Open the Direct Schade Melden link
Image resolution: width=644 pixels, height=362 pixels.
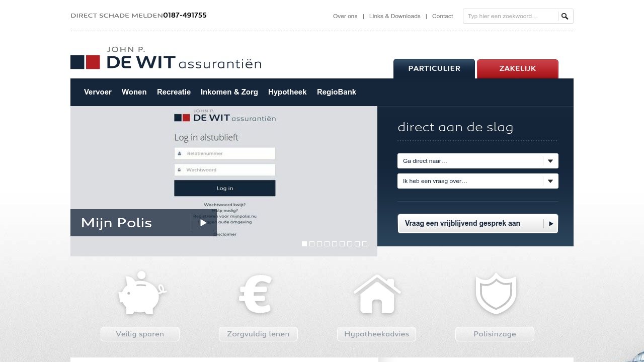[117, 16]
